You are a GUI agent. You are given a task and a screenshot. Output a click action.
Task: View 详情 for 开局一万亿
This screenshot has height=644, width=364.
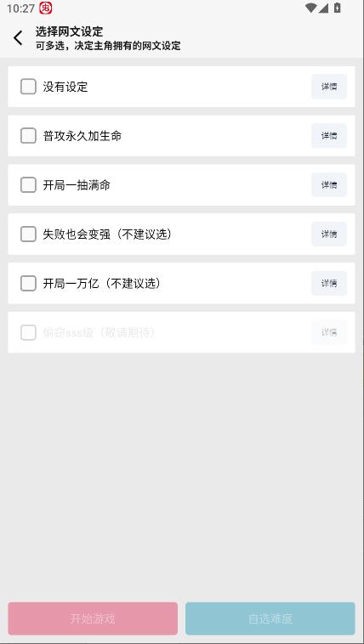point(329,284)
